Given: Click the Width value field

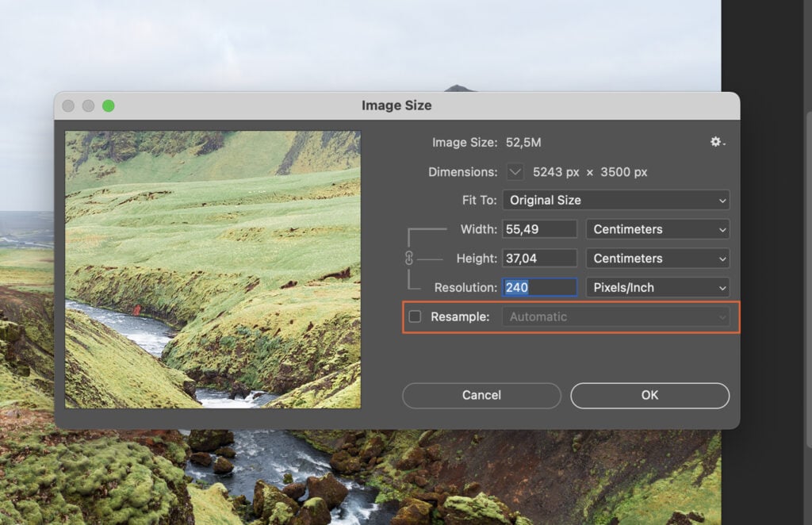Looking at the screenshot, I should pyautogui.click(x=540, y=229).
